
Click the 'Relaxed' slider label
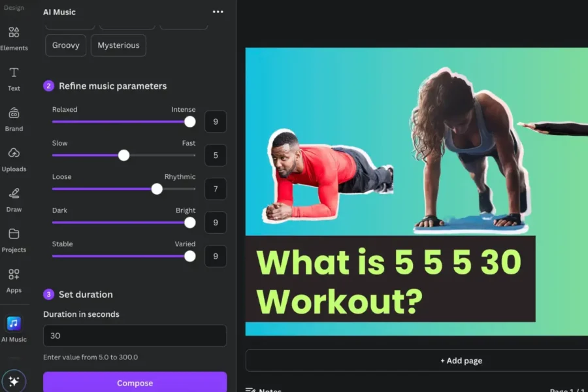[65, 110]
